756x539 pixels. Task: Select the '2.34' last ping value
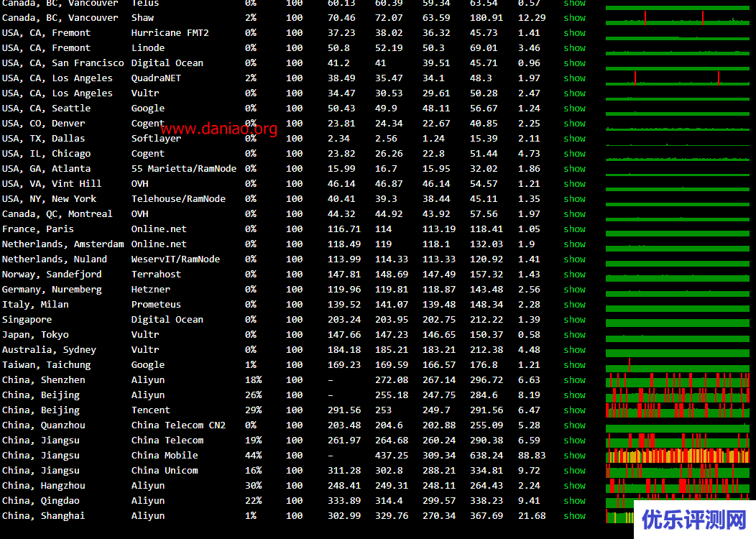click(x=338, y=139)
